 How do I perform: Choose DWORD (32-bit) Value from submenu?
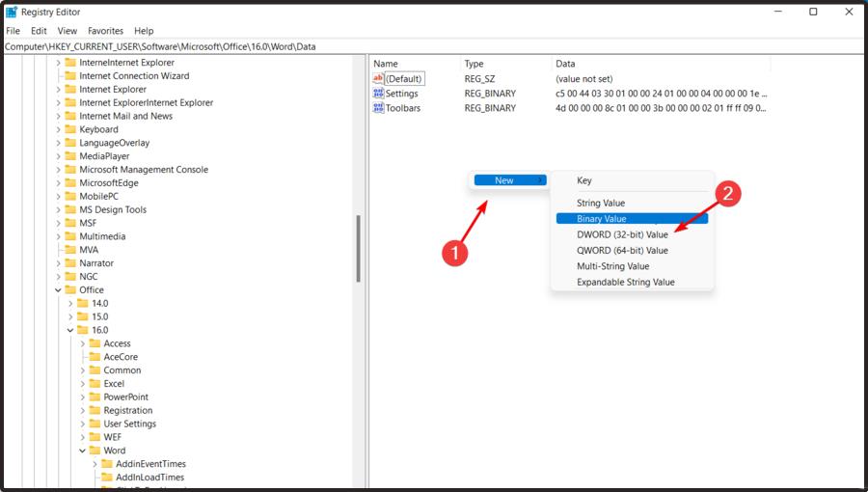click(622, 234)
